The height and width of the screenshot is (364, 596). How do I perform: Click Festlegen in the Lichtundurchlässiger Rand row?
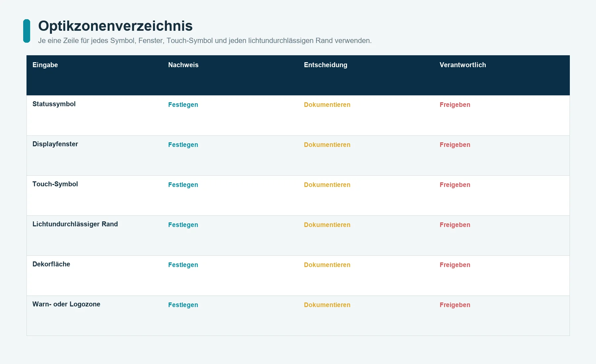point(183,225)
